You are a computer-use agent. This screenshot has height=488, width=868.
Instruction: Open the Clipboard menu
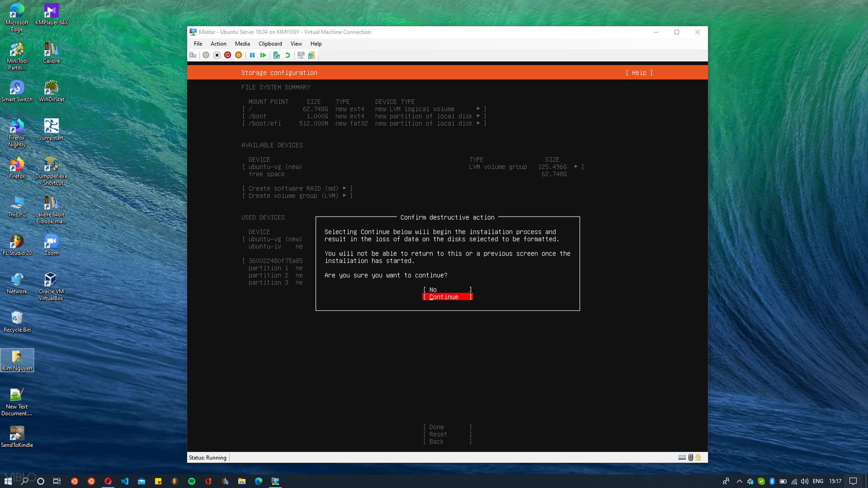270,44
